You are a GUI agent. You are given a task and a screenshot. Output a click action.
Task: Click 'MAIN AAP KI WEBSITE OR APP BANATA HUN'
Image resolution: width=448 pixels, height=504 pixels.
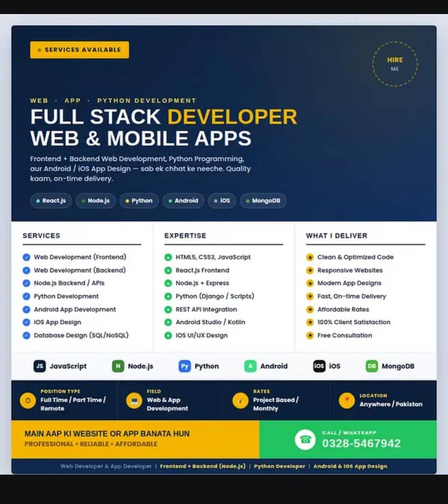tap(107, 434)
